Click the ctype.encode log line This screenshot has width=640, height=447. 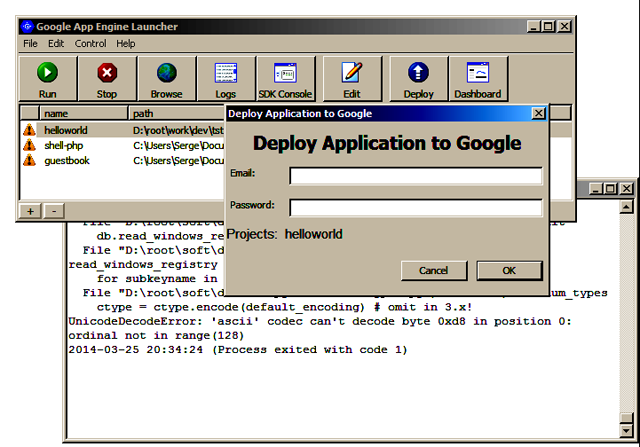(284, 307)
